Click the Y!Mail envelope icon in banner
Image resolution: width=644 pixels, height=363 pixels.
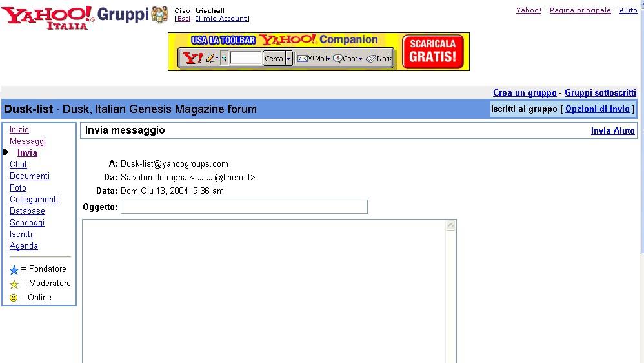click(302, 58)
